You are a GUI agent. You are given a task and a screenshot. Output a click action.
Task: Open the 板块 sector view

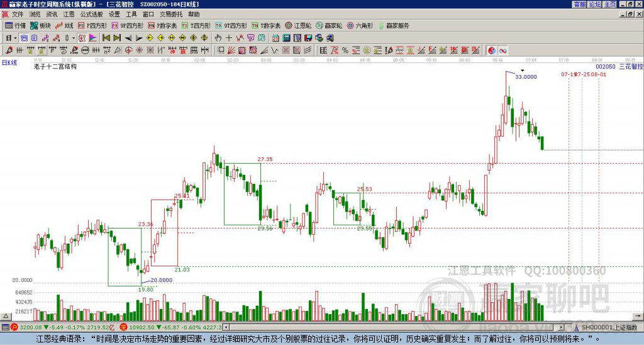(40, 25)
